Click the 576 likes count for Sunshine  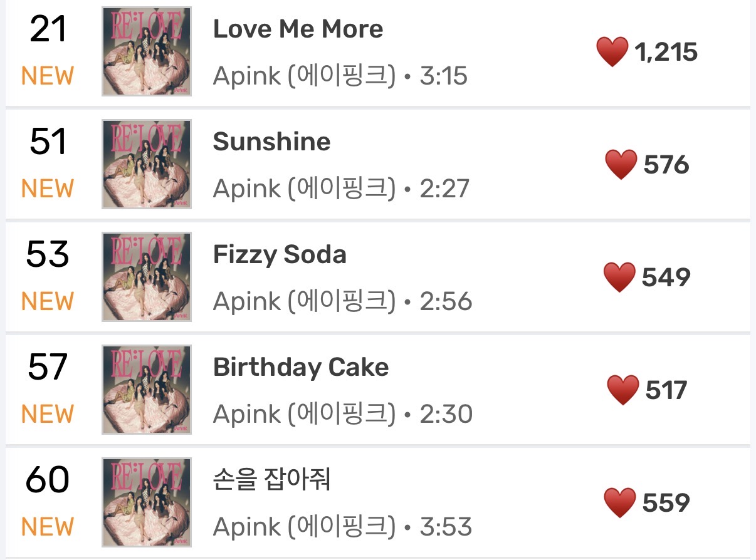(x=666, y=165)
